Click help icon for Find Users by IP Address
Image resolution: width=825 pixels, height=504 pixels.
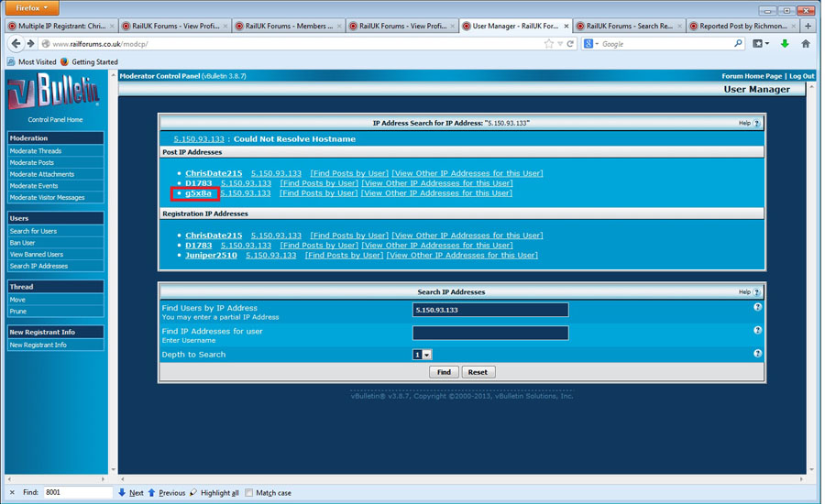[x=758, y=307]
